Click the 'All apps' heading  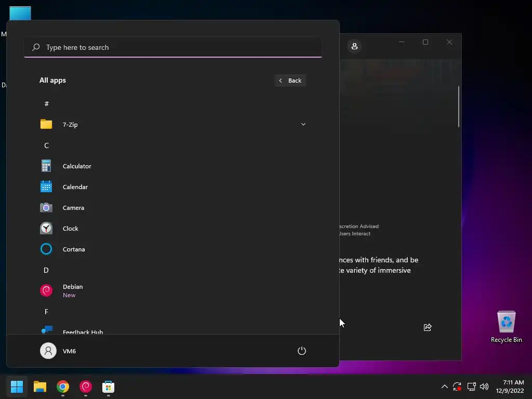coord(52,81)
